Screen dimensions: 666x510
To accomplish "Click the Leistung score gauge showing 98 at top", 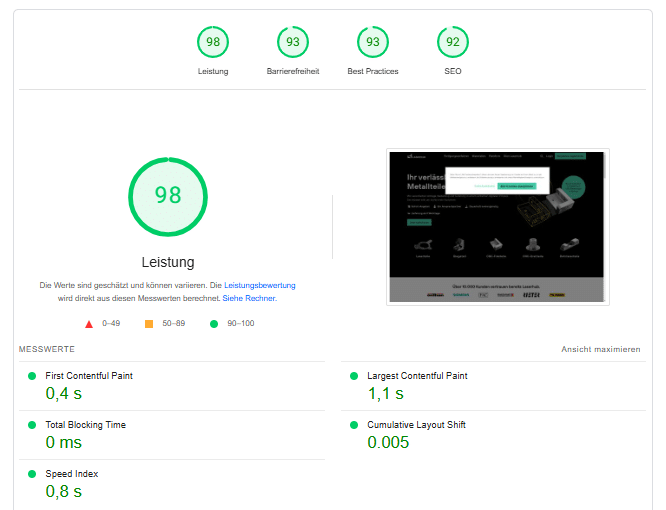I will [213, 42].
